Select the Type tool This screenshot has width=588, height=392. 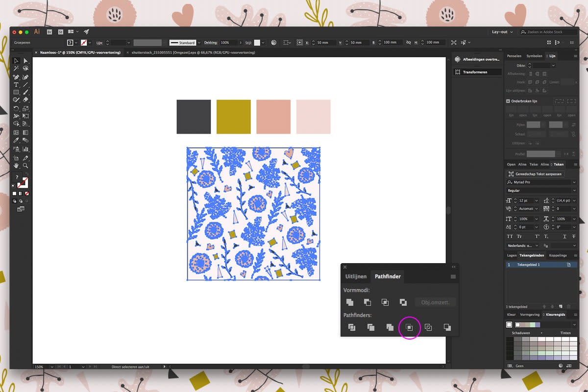coord(16,85)
